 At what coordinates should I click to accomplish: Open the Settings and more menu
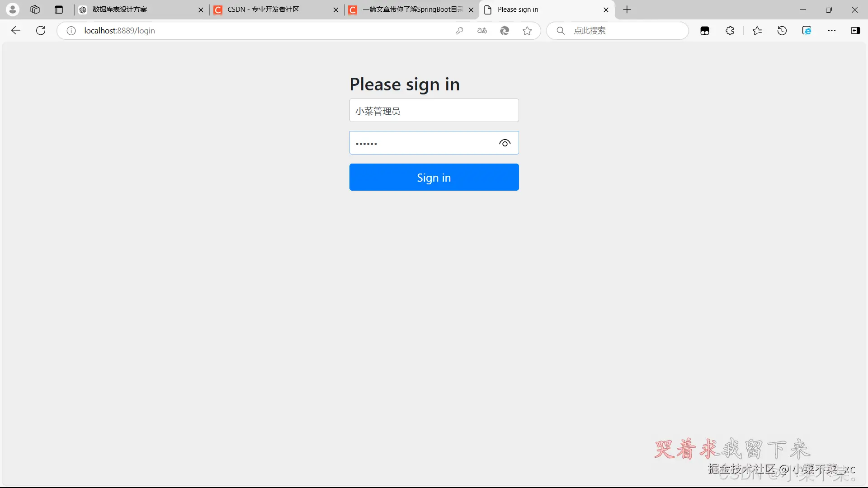[832, 31]
